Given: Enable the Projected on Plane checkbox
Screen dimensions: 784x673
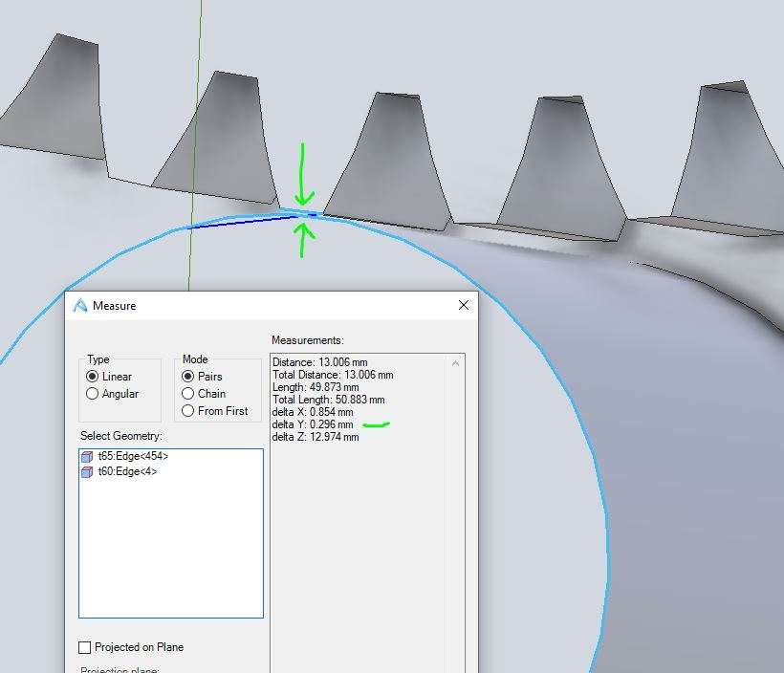Looking at the screenshot, I should pyautogui.click(x=84, y=647).
